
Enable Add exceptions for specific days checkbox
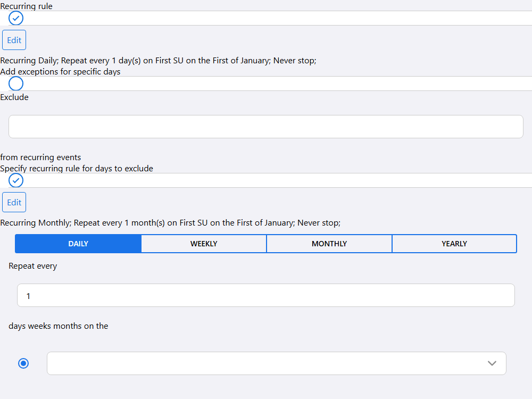16,84
